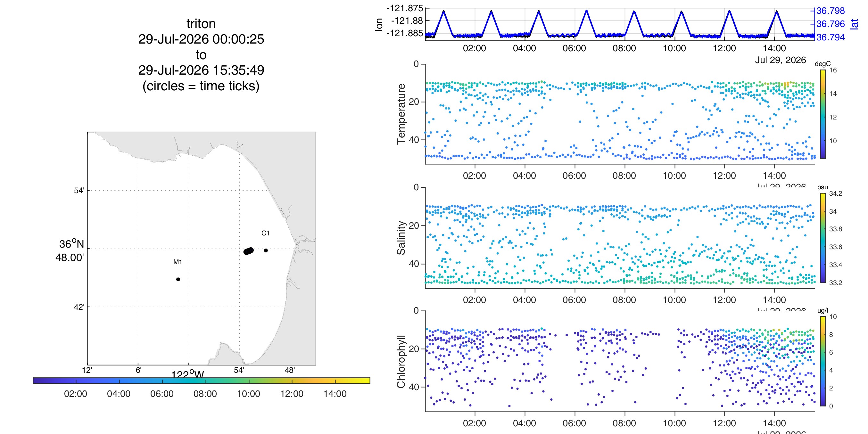Click the chlorophyll ug/l colorbar

823,361
